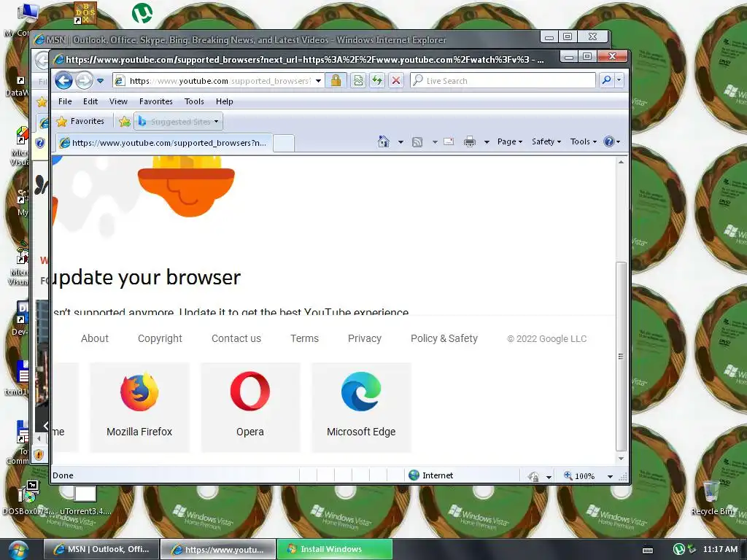Select the uTorrent desktop icon at top
747x560 pixels.
[x=142, y=13]
